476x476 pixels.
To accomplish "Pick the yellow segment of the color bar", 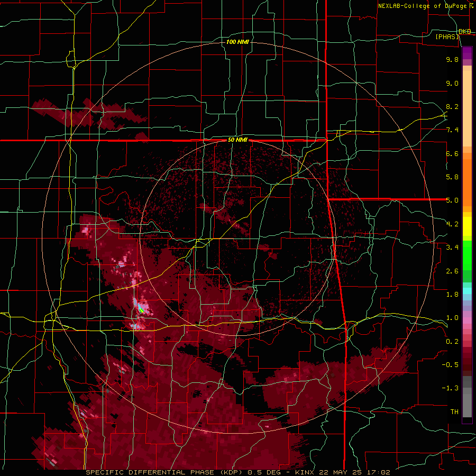I will click(467, 226).
